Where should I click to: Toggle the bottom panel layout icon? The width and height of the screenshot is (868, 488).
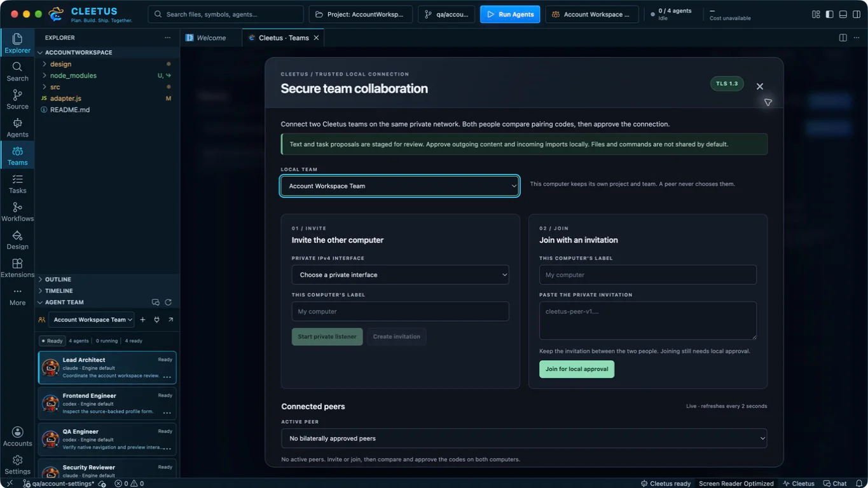tap(843, 14)
